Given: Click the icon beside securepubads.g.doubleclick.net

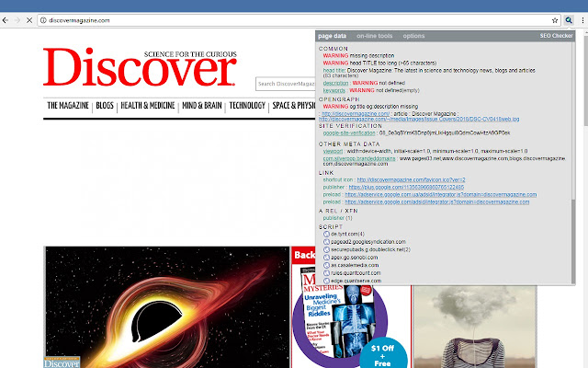Looking at the screenshot, I should pyautogui.click(x=326, y=249).
